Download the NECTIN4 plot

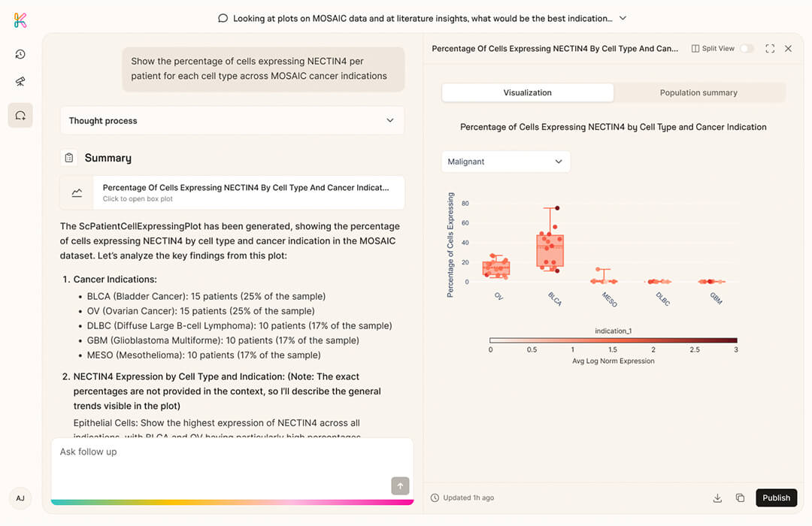(717, 497)
